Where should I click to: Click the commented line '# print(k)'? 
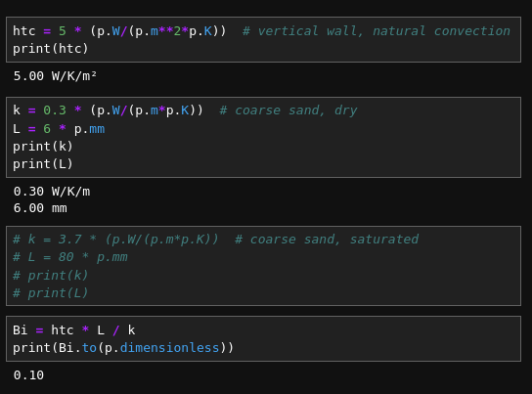(x=51, y=276)
